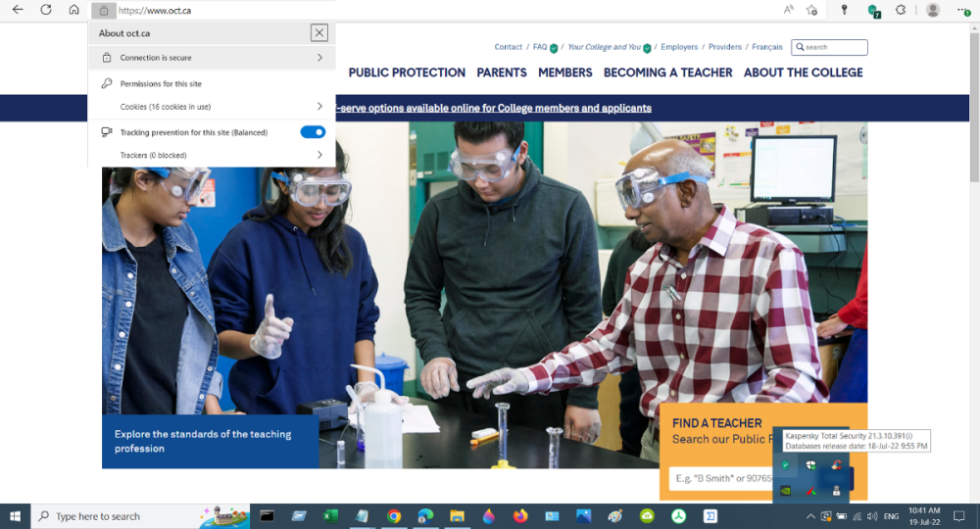980x529 pixels.
Task: Open the Paint palette taskbar icon
Action: (x=615, y=516)
